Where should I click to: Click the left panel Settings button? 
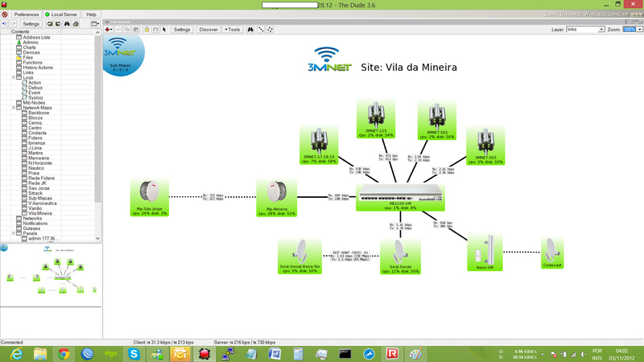click(x=31, y=24)
